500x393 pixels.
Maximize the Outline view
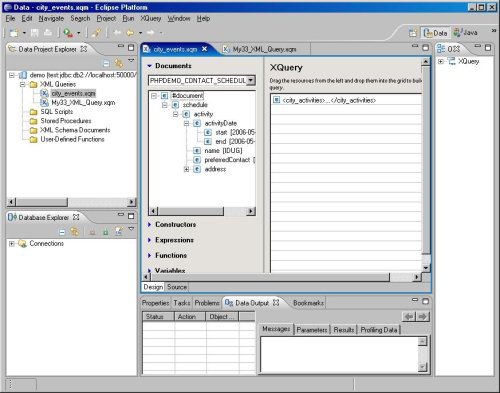point(488,48)
